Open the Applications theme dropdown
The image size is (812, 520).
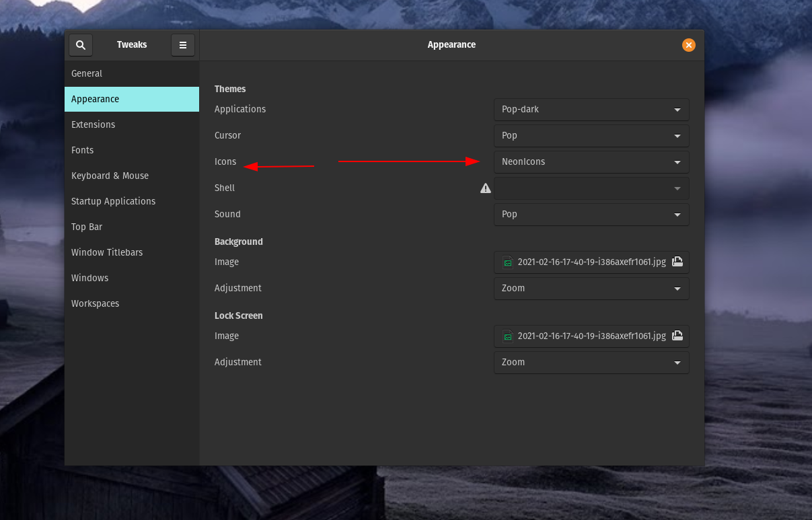click(591, 110)
